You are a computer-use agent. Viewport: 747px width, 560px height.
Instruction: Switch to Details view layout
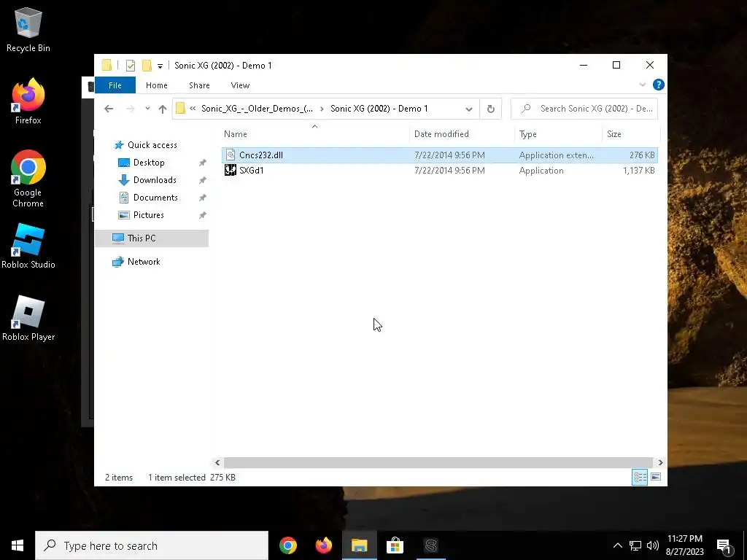pyautogui.click(x=640, y=477)
